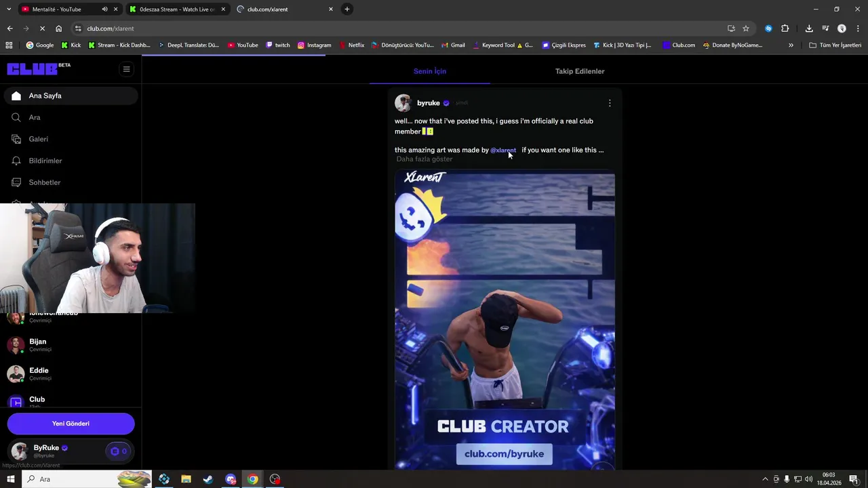Open volume control in system tray
This screenshot has width=868, height=488.
808,479
